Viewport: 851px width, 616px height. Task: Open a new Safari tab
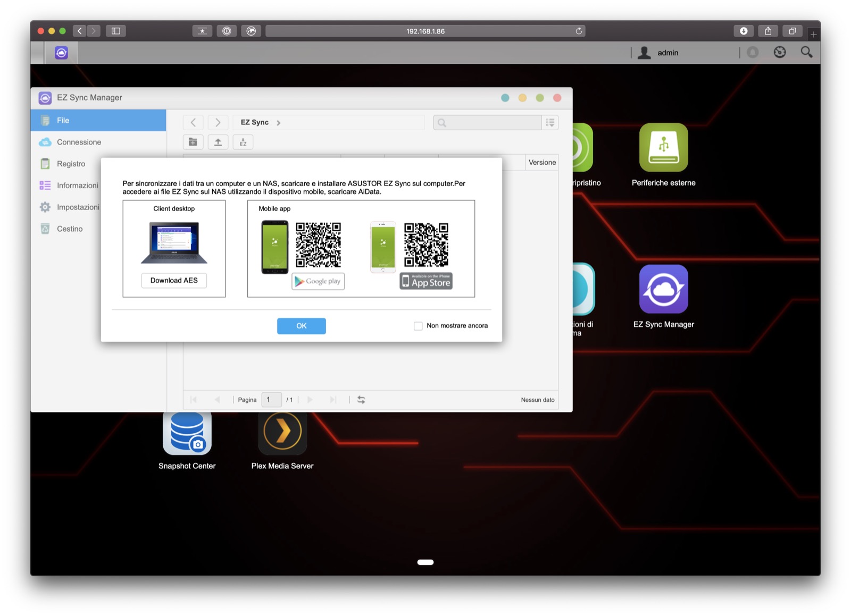click(x=813, y=35)
